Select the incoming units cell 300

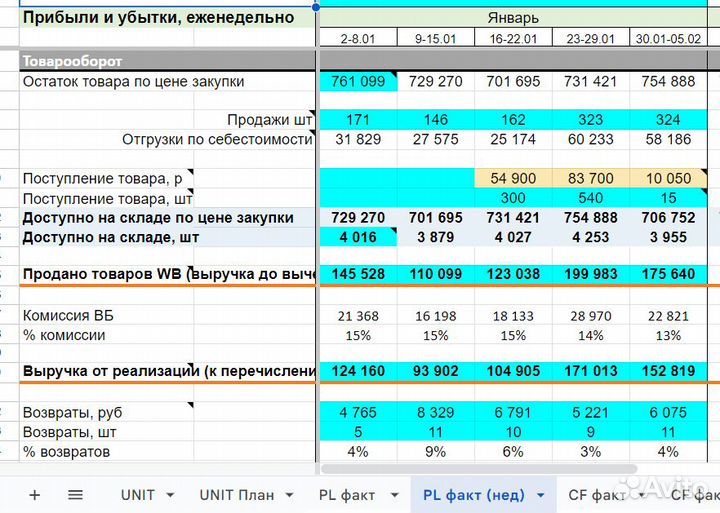[513, 198]
